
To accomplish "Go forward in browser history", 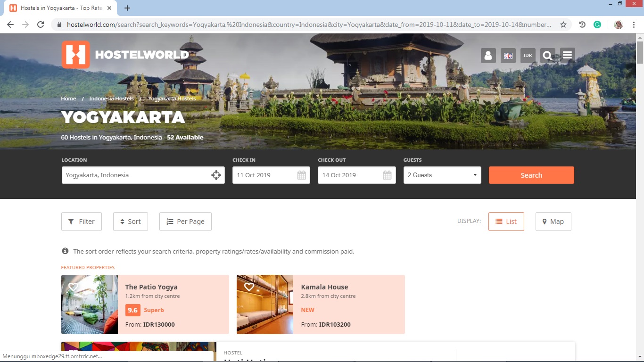I will (25, 25).
